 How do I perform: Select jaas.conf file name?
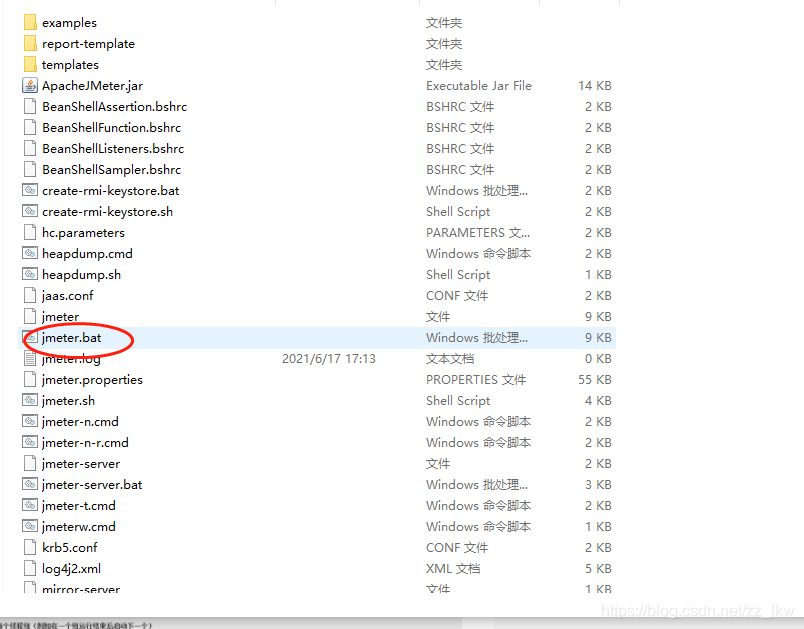[68, 296]
